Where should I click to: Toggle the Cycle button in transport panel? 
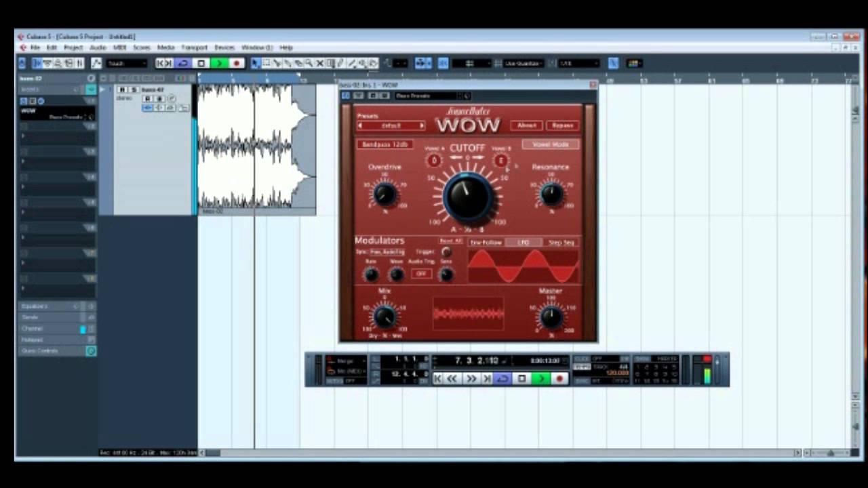(x=502, y=379)
